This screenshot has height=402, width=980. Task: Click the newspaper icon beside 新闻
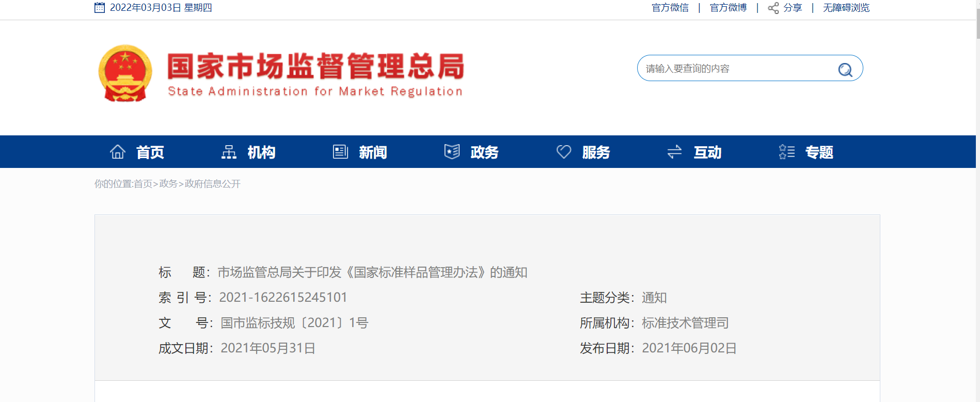pyautogui.click(x=340, y=152)
